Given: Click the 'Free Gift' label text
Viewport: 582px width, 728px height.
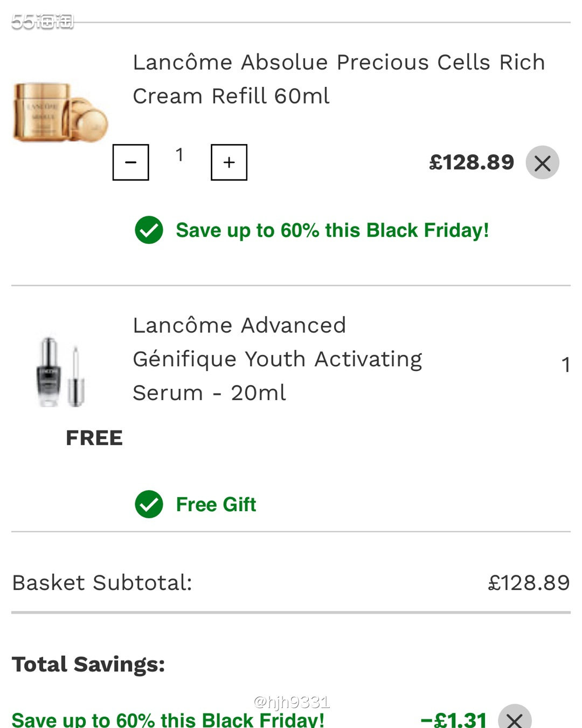Looking at the screenshot, I should tap(216, 504).
